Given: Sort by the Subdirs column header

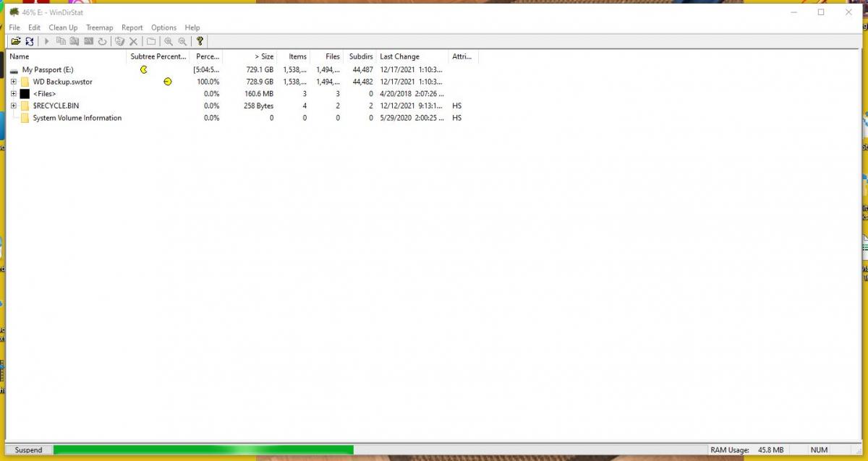Looking at the screenshot, I should (x=359, y=56).
